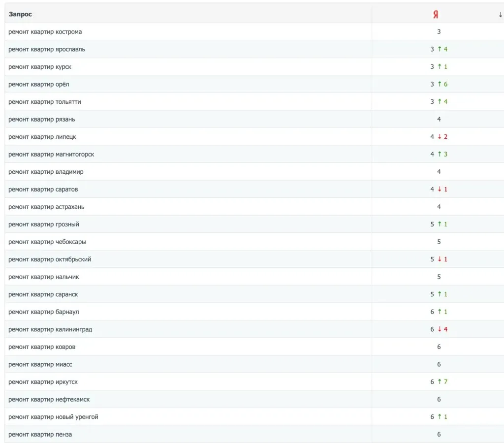Open query ремонт квартир пенза
Screen dimensions: 504x443
click(x=40, y=434)
